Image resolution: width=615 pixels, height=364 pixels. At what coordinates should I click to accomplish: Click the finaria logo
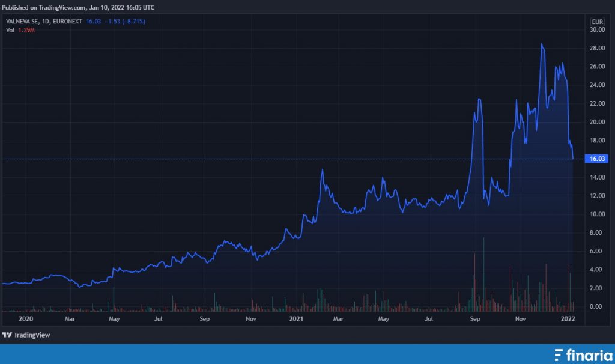pyautogui.click(x=559, y=354)
